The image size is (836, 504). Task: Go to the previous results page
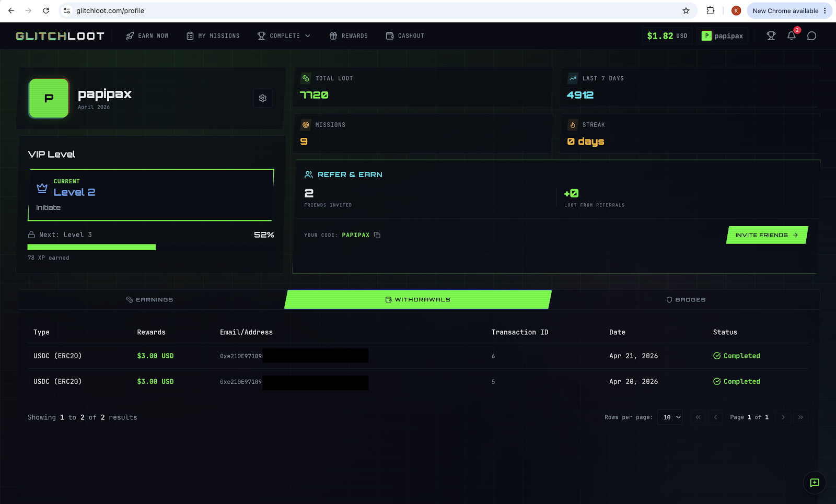[715, 417]
